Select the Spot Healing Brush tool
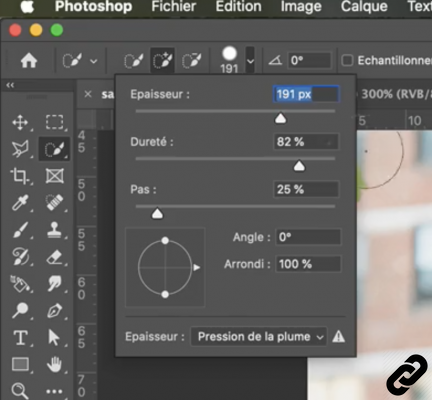This screenshot has height=400, width=432. pos(55,203)
